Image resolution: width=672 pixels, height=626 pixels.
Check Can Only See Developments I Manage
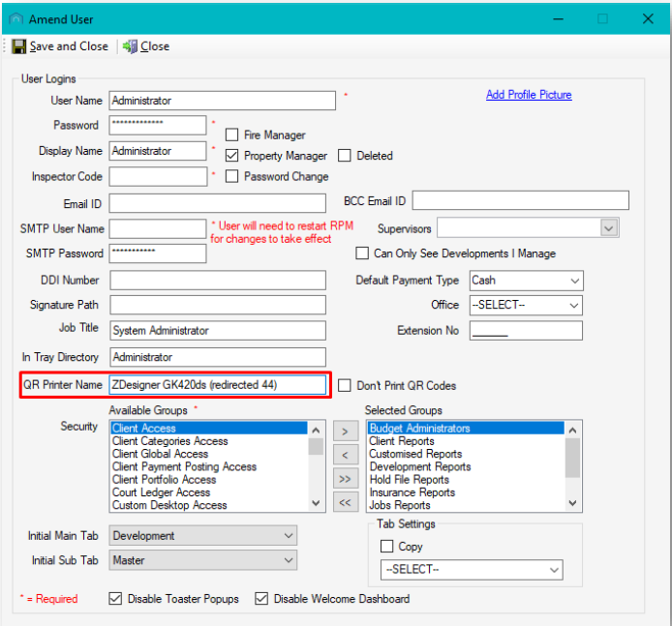[362, 253]
